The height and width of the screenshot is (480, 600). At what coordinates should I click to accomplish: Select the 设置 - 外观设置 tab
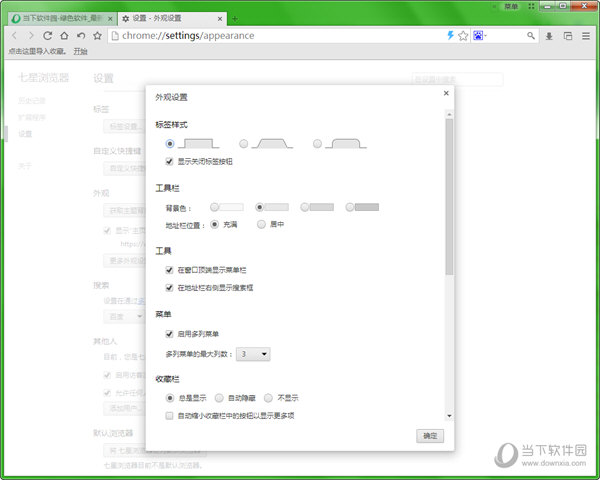tap(172, 19)
